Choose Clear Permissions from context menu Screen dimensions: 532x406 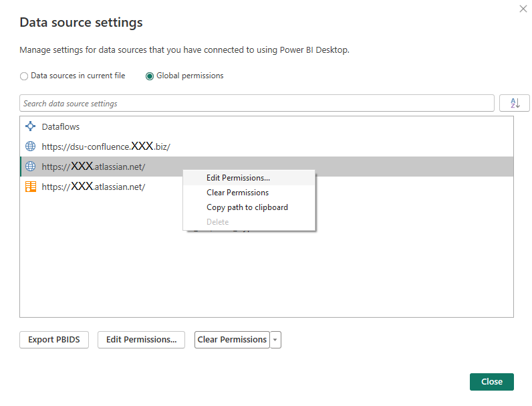click(x=237, y=193)
